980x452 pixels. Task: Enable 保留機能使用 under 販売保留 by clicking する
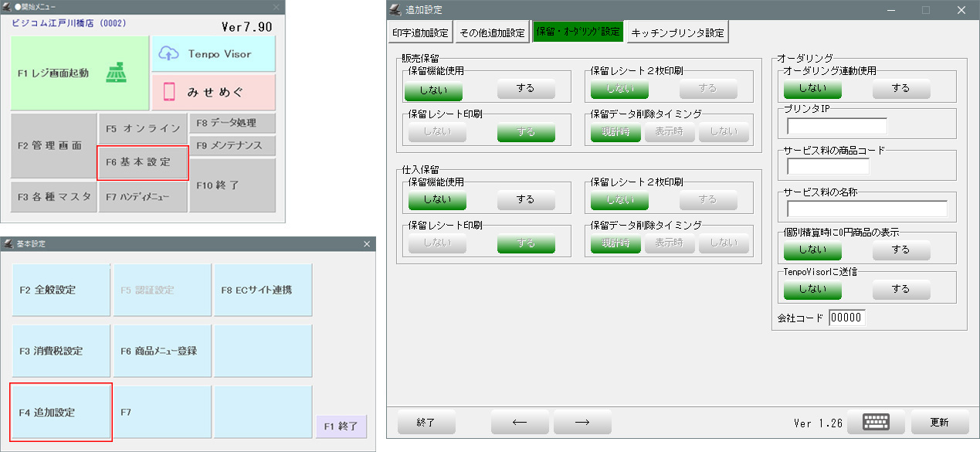pyautogui.click(x=525, y=87)
